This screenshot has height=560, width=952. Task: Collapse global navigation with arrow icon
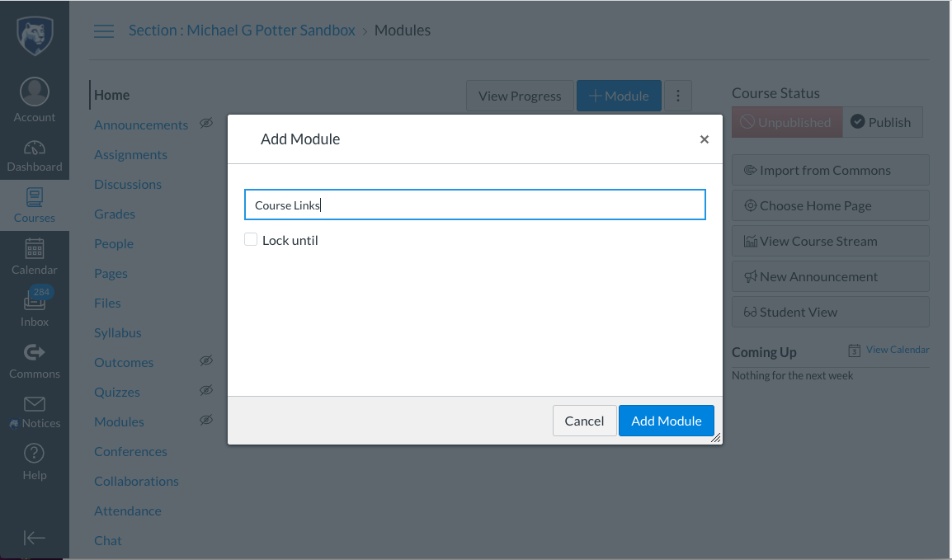(35, 538)
